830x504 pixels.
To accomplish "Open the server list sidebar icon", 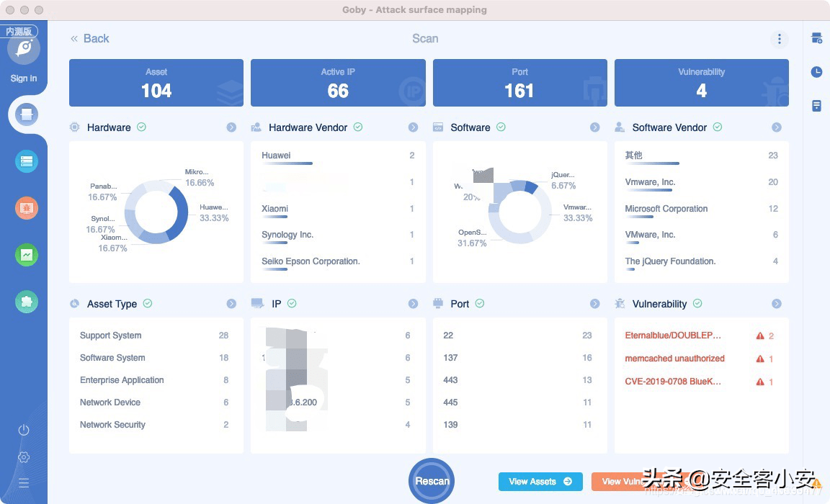I will coord(27,161).
